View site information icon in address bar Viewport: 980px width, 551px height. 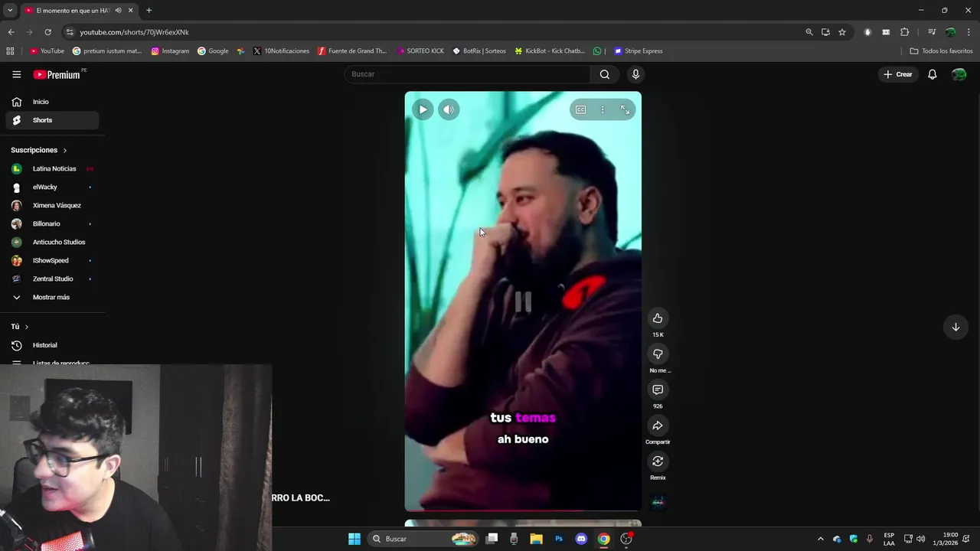pyautogui.click(x=70, y=32)
